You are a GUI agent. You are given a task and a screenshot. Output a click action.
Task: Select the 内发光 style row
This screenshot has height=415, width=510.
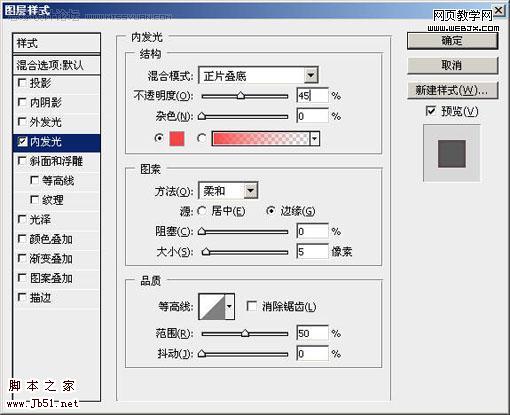(56, 142)
